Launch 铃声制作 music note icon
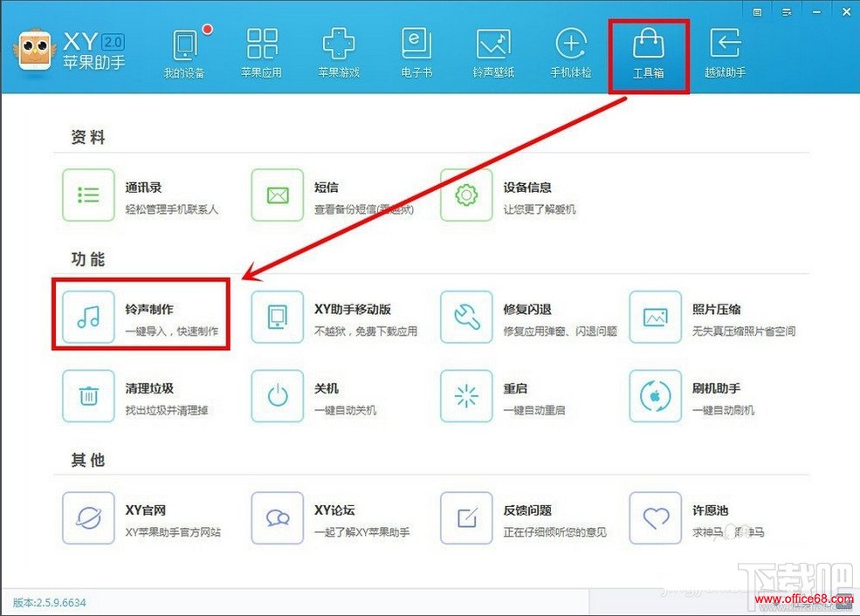This screenshot has height=616, width=860. (x=88, y=317)
